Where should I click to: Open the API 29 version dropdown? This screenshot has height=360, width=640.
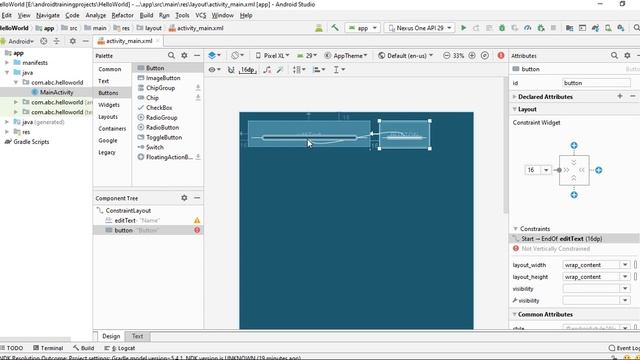click(x=307, y=56)
